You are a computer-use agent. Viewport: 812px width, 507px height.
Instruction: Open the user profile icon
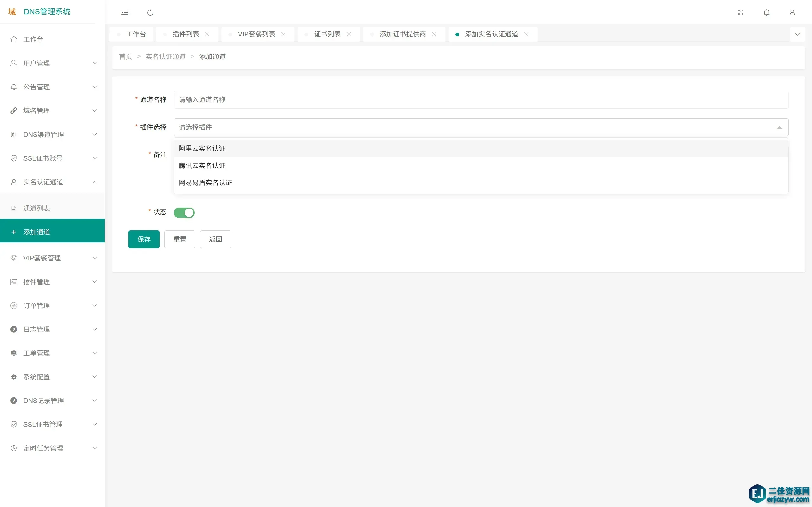(x=792, y=12)
